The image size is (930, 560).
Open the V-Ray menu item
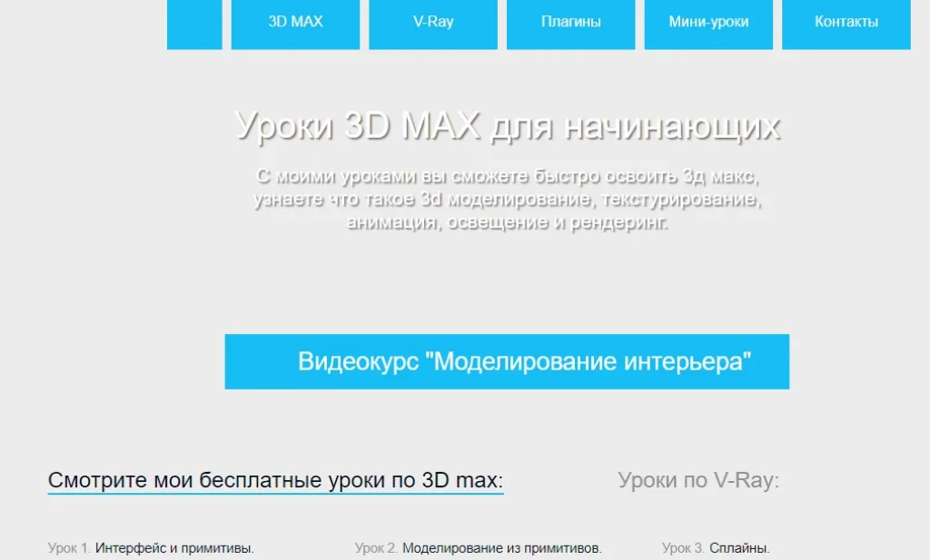tap(433, 23)
